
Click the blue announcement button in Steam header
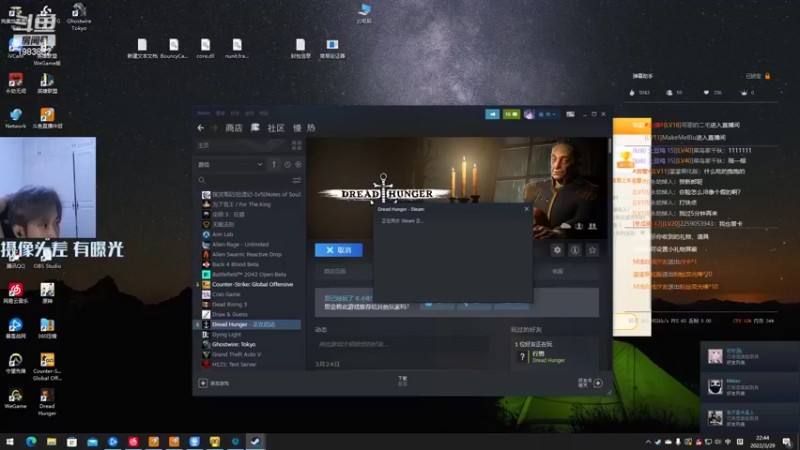click(492, 114)
